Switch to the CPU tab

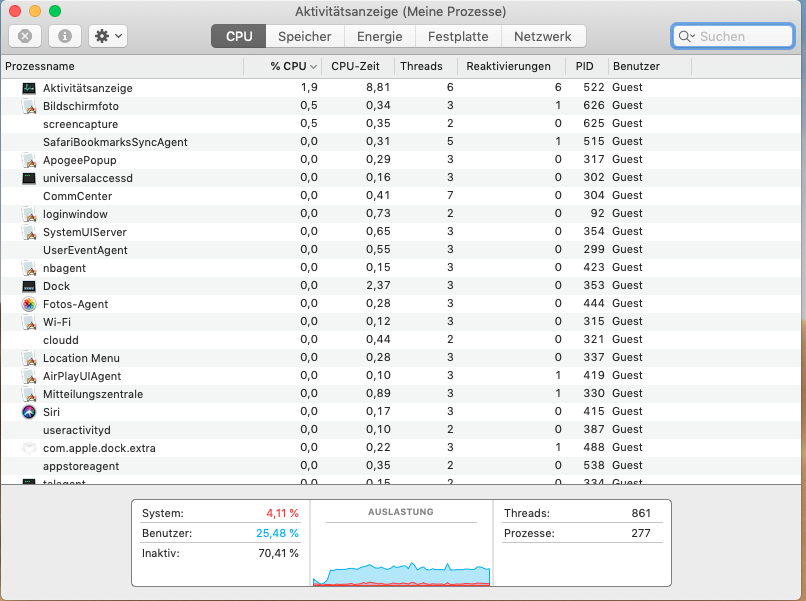tap(239, 37)
